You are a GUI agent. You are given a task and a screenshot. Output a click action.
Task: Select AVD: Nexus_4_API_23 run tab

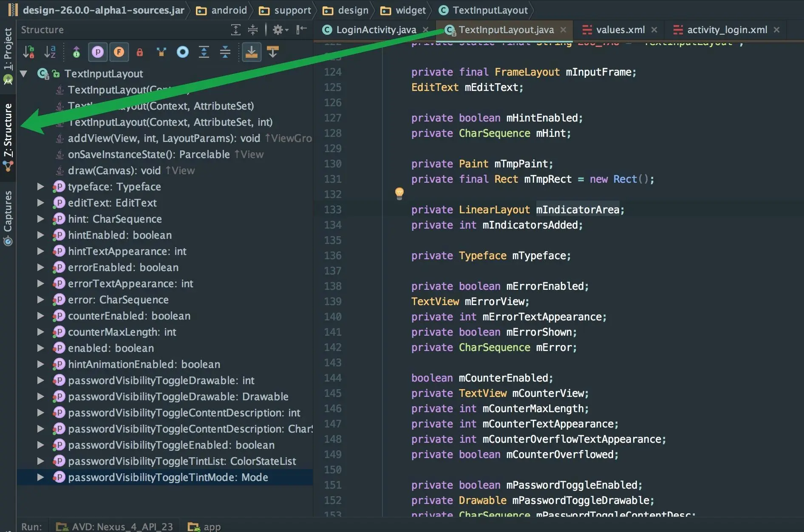tap(115, 526)
